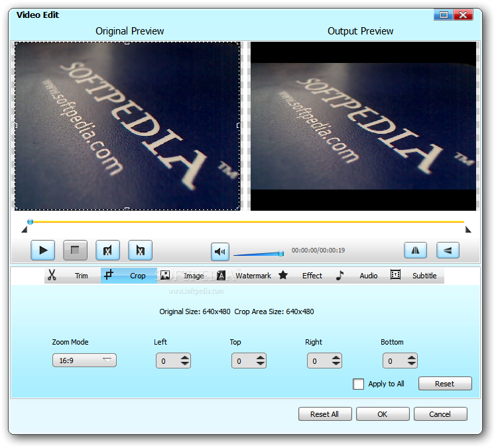496x448 pixels.
Task: Maximize the Video Edit window
Action: pos(444,15)
